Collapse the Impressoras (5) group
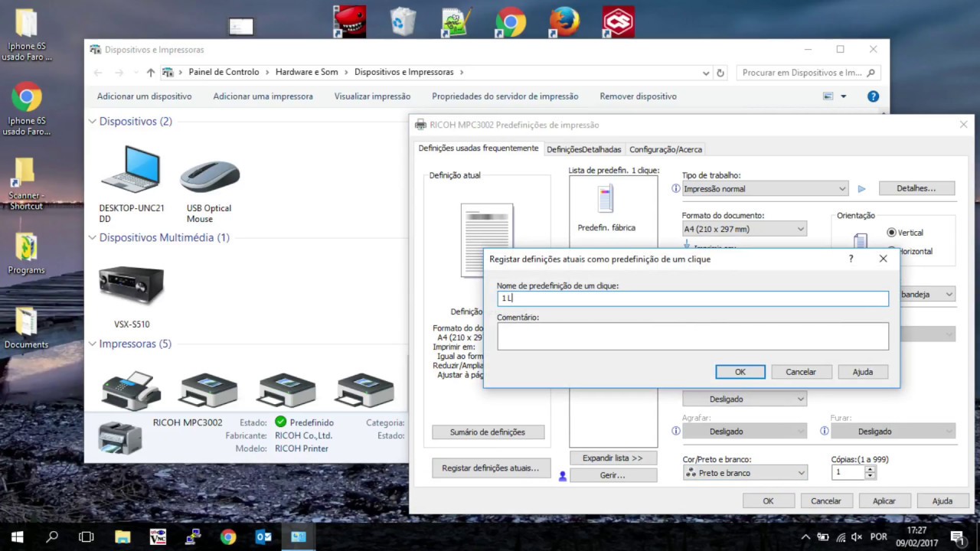Screen dimensions: 980x551 click(x=92, y=344)
